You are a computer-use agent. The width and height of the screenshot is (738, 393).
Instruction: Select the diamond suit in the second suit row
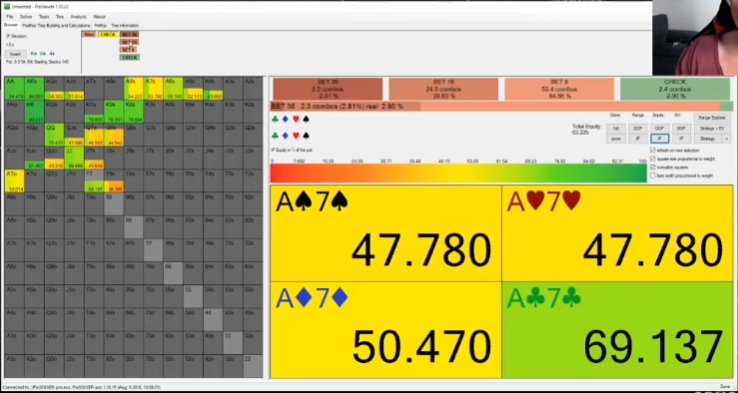[x=285, y=136]
